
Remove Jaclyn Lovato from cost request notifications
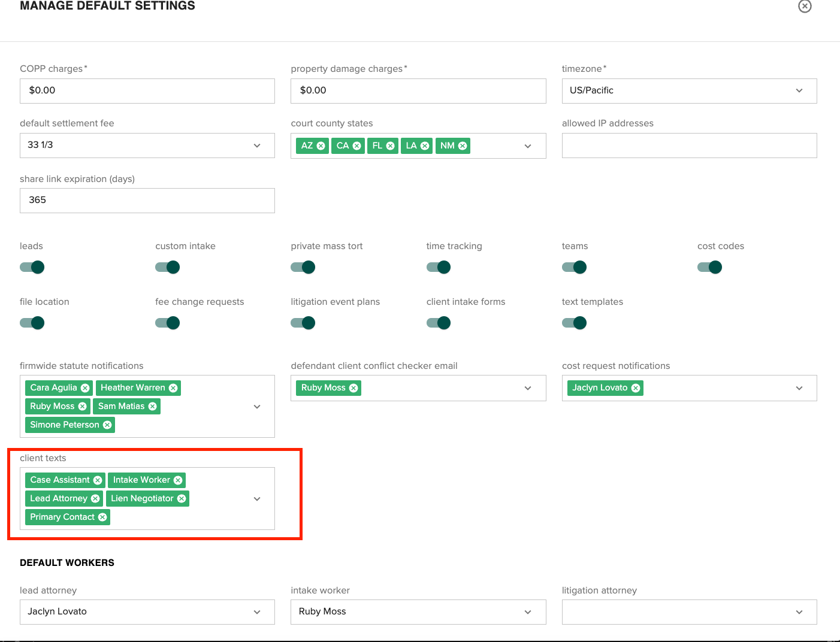point(636,388)
